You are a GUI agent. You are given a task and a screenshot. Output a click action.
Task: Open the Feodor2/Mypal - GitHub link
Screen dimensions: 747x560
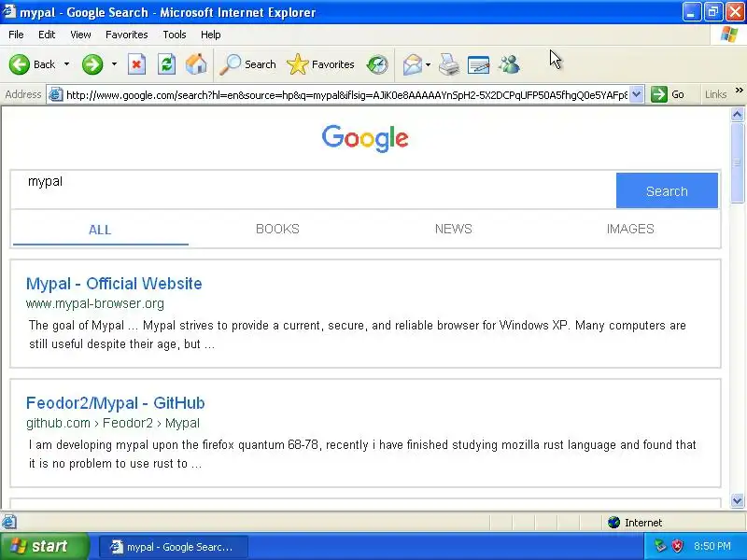point(115,403)
